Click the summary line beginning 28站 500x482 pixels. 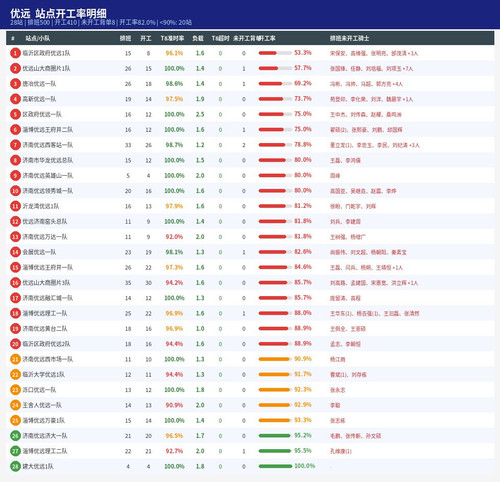[x=101, y=23]
